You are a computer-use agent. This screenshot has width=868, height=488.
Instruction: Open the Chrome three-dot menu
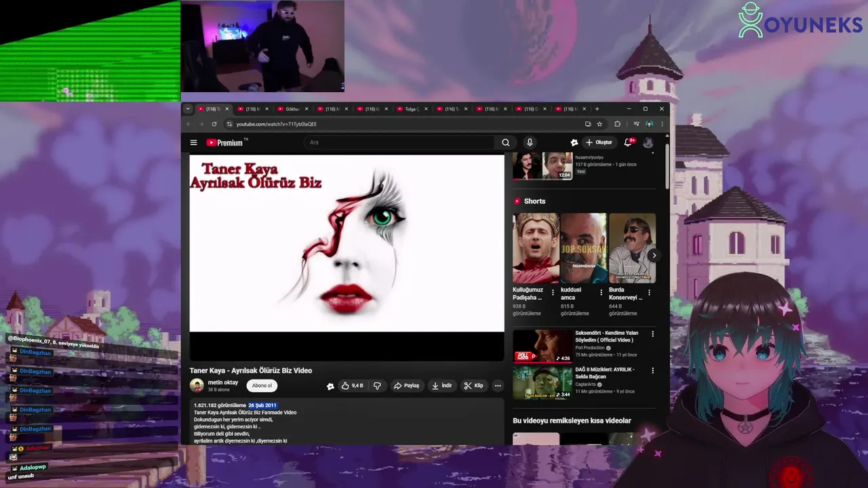click(x=662, y=124)
